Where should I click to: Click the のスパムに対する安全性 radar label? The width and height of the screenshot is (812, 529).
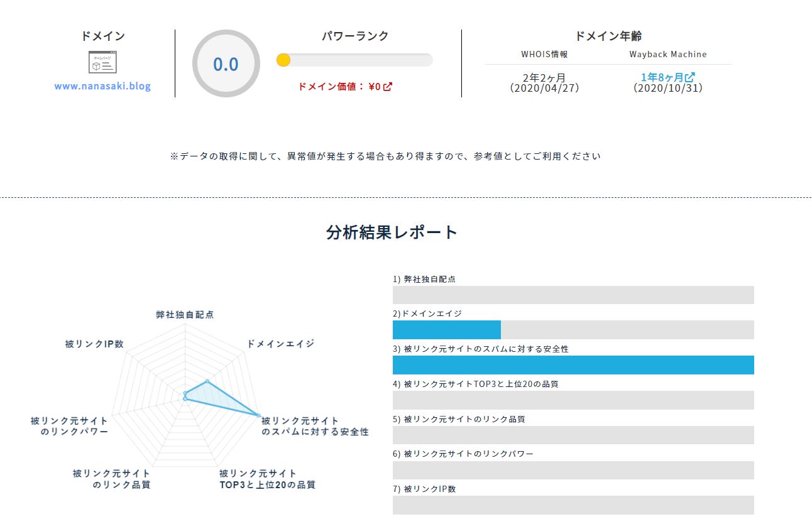pos(315,427)
